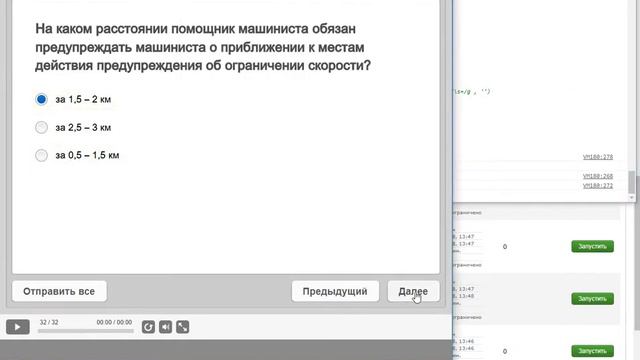Viewport: 640px width, 360px height.
Task: Advance with the 'Далее' button
Action: (413, 291)
